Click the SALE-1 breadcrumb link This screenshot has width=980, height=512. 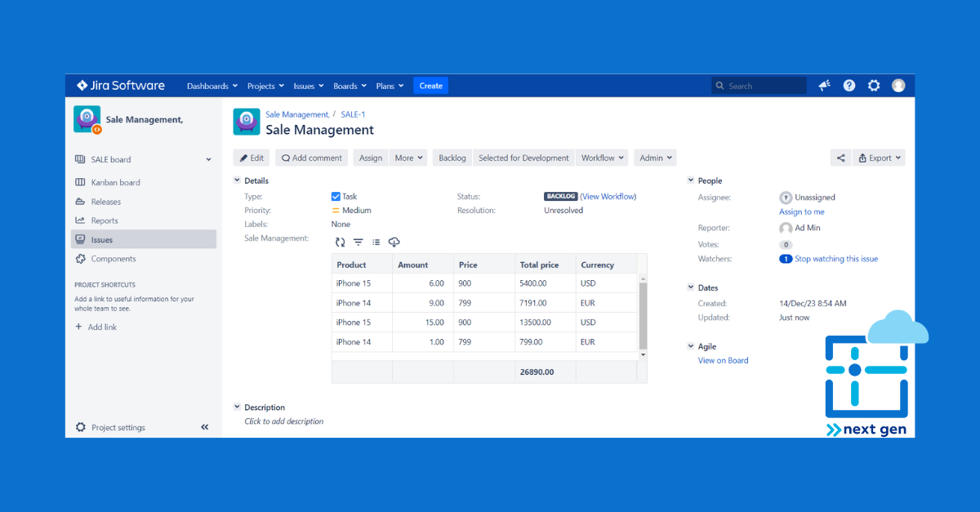click(x=353, y=114)
